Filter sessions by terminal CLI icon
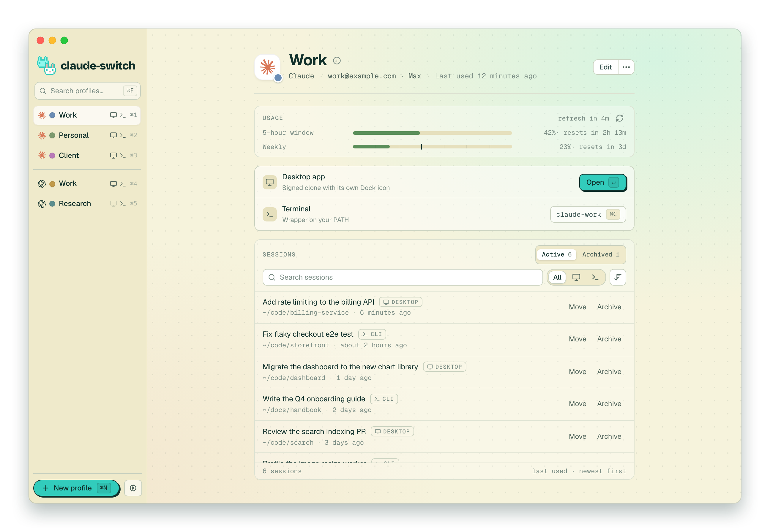This screenshot has height=532, width=770. click(595, 277)
